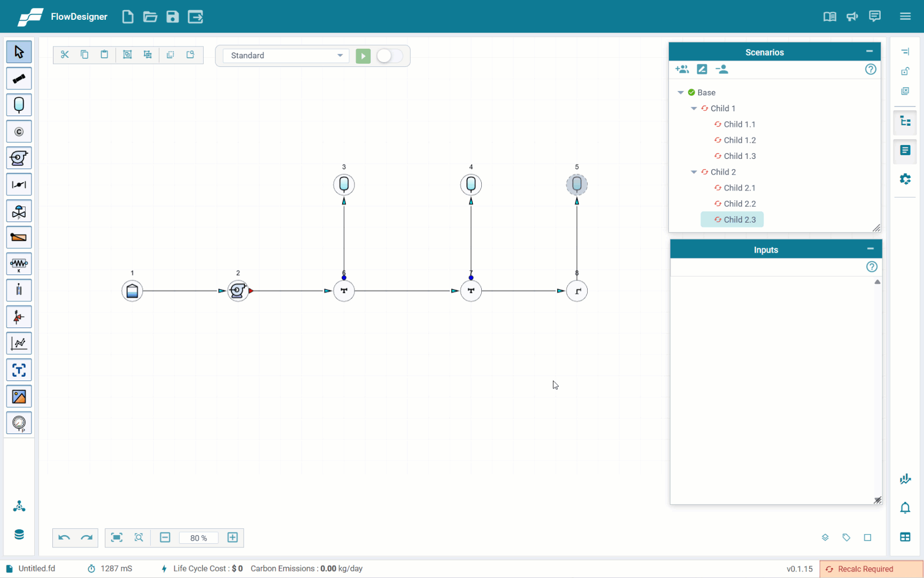Select the pipe drawing tool
924x578 pixels.
(x=19, y=79)
